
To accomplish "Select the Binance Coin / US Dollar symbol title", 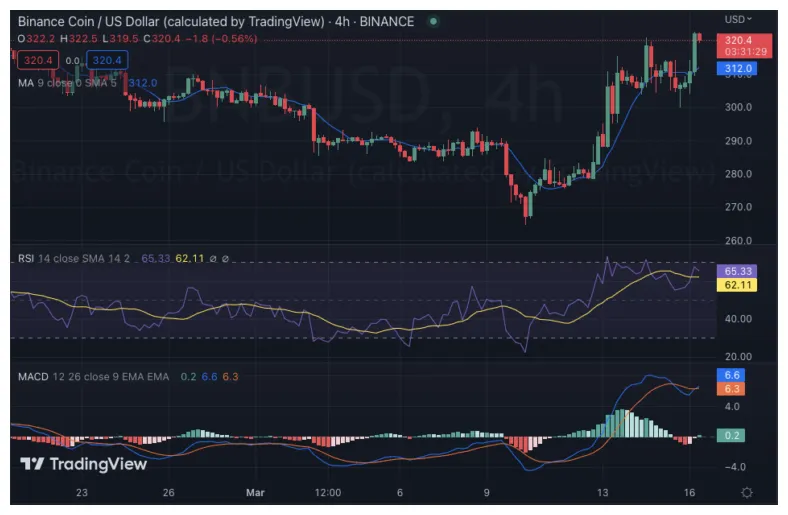I will point(171,22).
